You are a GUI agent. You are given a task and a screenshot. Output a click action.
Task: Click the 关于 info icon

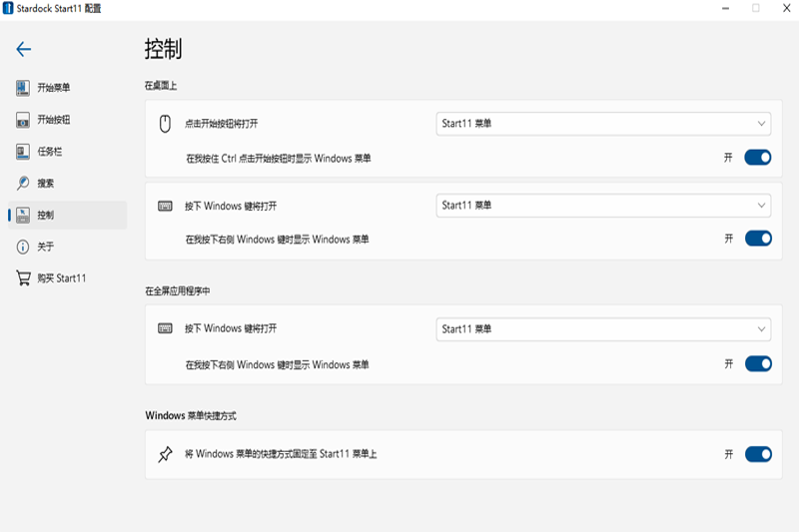tap(22, 247)
